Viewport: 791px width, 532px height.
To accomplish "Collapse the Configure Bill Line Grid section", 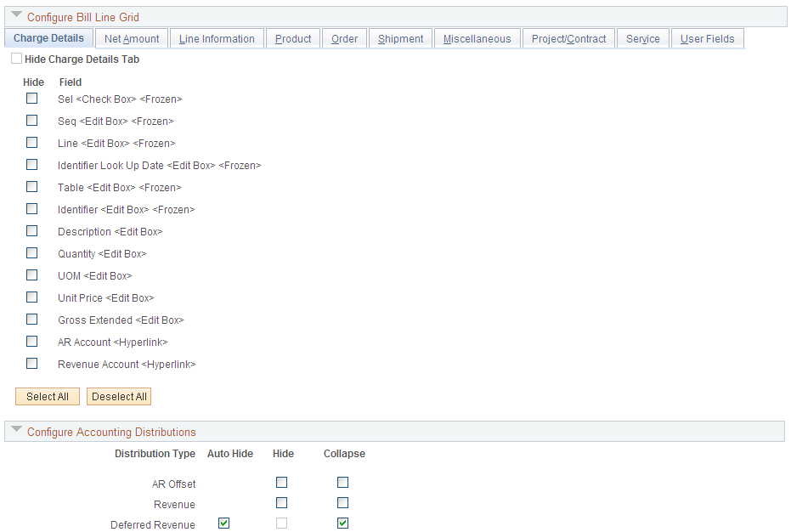I will point(17,16).
